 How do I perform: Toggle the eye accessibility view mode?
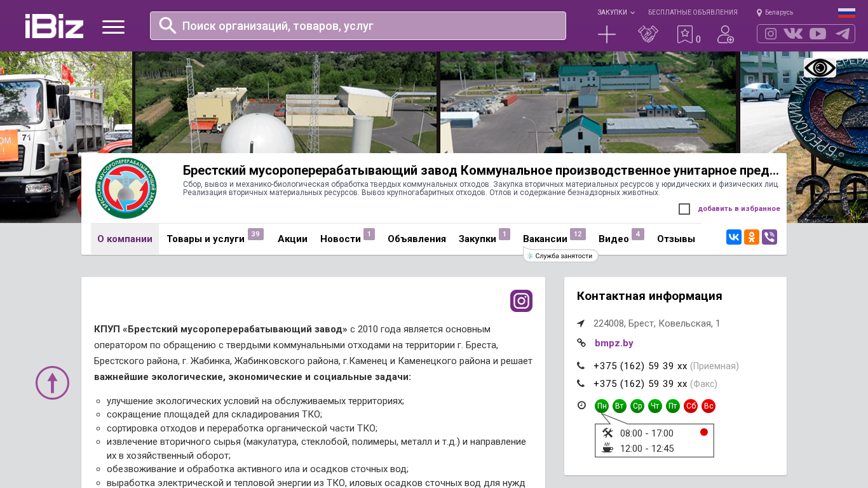coord(820,68)
